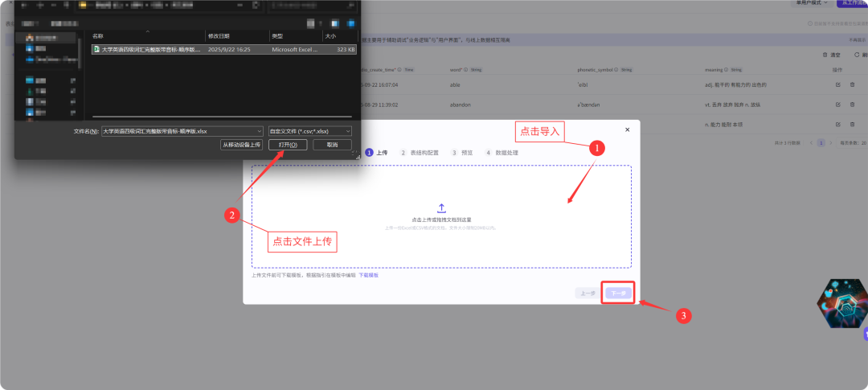Click the edit icon in the 'able' row

(837, 84)
